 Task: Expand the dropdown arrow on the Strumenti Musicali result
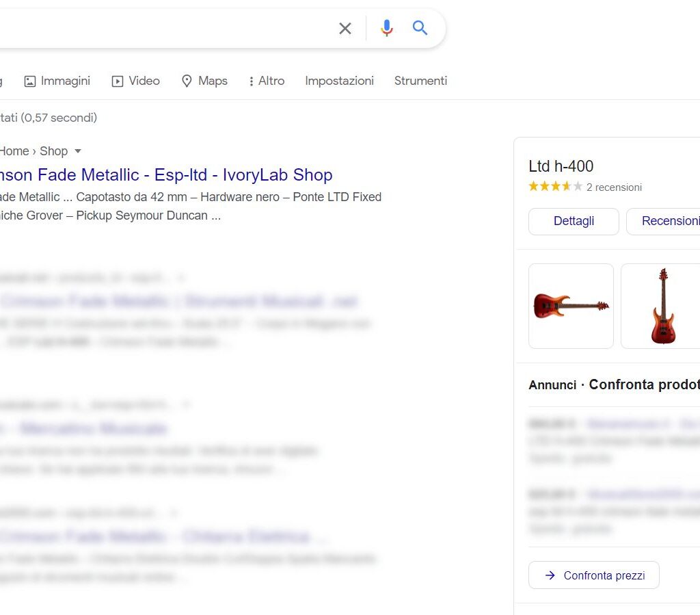coord(180,278)
